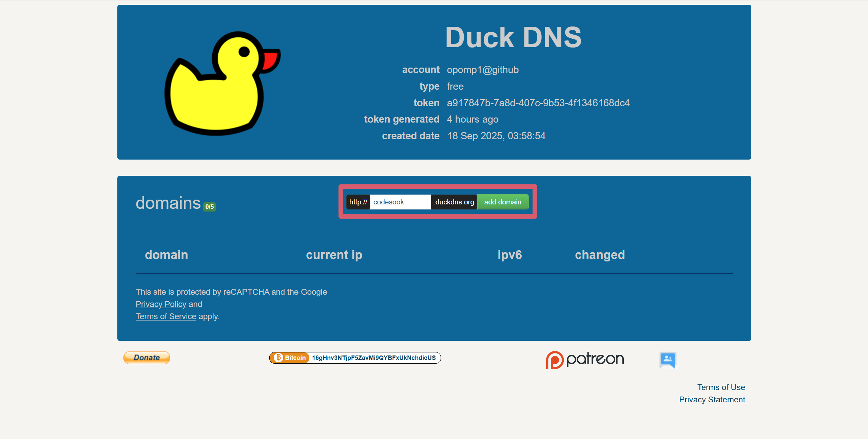
Task: Click the blue community chat icon
Action: [x=668, y=360]
